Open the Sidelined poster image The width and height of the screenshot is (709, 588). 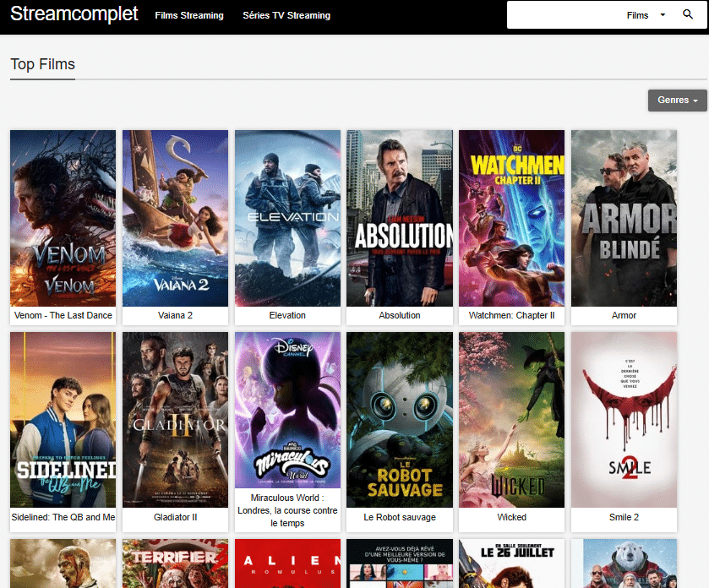pos(63,420)
